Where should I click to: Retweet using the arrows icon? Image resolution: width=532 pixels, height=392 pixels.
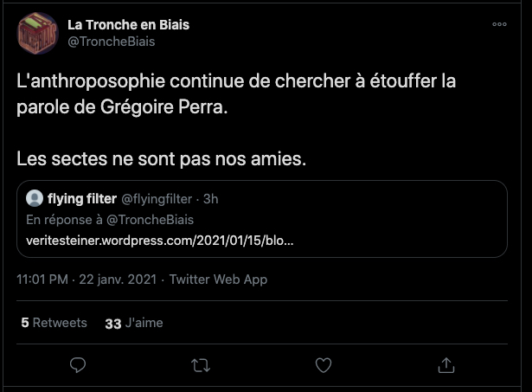click(x=200, y=365)
